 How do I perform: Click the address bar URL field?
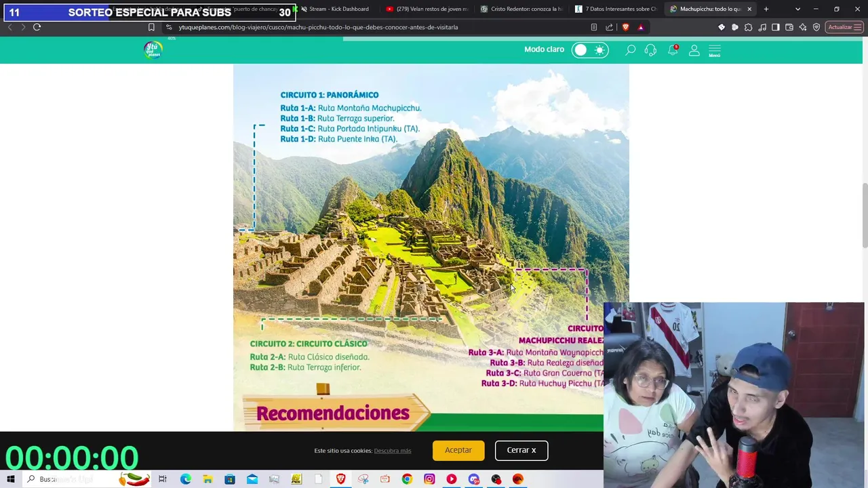pyautogui.click(x=380, y=27)
